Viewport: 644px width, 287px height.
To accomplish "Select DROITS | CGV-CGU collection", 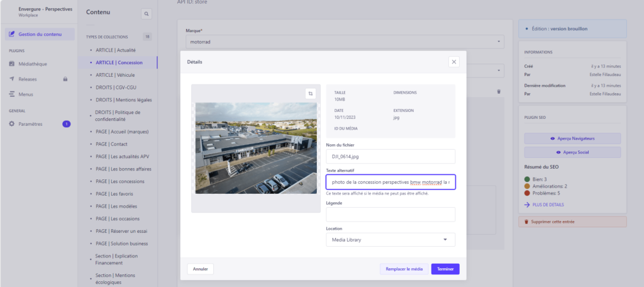I will point(116,87).
